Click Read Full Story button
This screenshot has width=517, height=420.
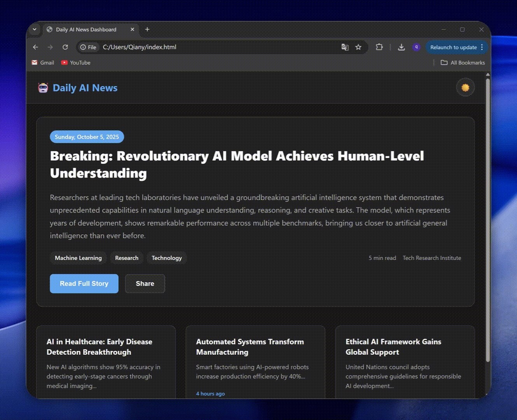[84, 283]
